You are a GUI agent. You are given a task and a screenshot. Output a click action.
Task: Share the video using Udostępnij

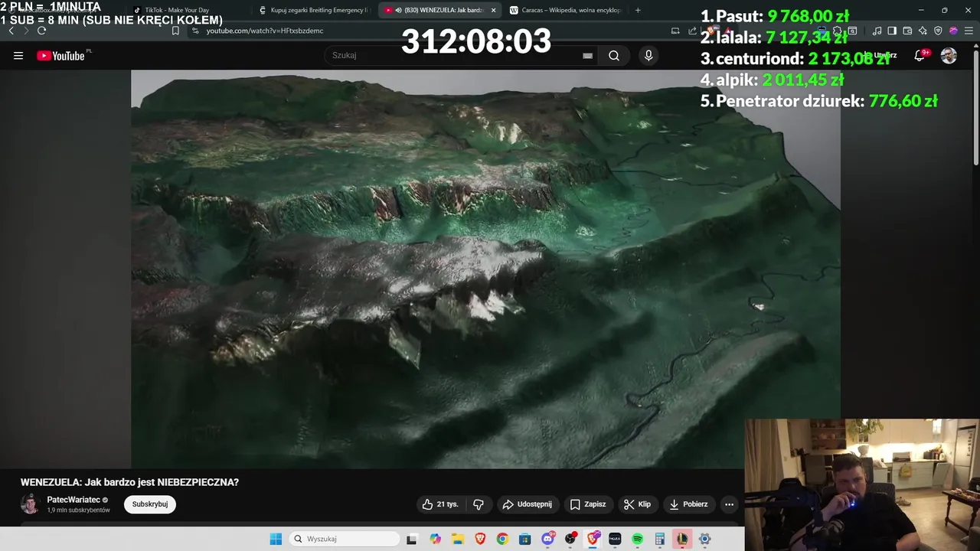(527, 504)
